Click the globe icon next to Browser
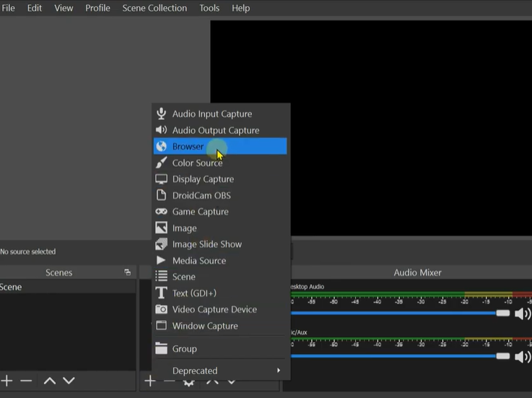 tap(161, 147)
